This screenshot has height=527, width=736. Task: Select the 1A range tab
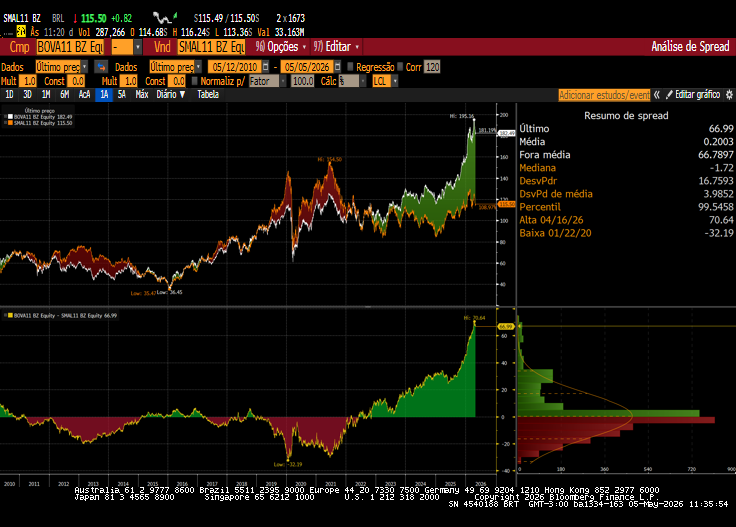coord(104,94)
